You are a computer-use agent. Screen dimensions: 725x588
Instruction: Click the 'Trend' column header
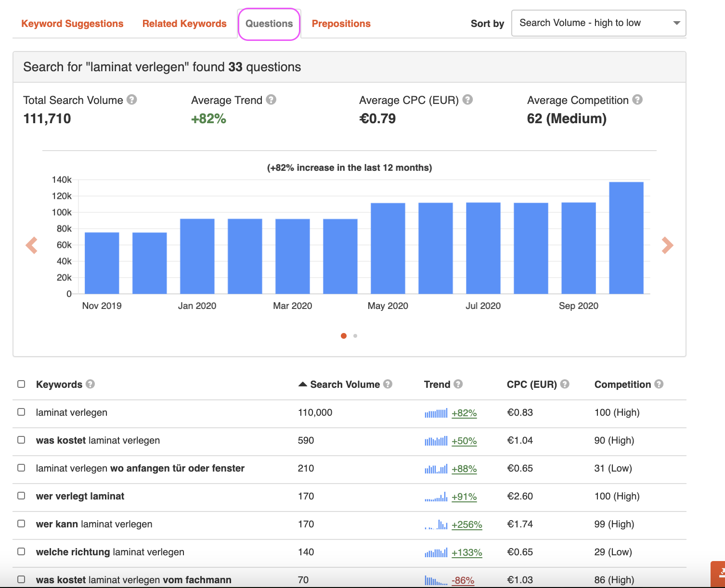pyautogui.click(x=437, y=384)
